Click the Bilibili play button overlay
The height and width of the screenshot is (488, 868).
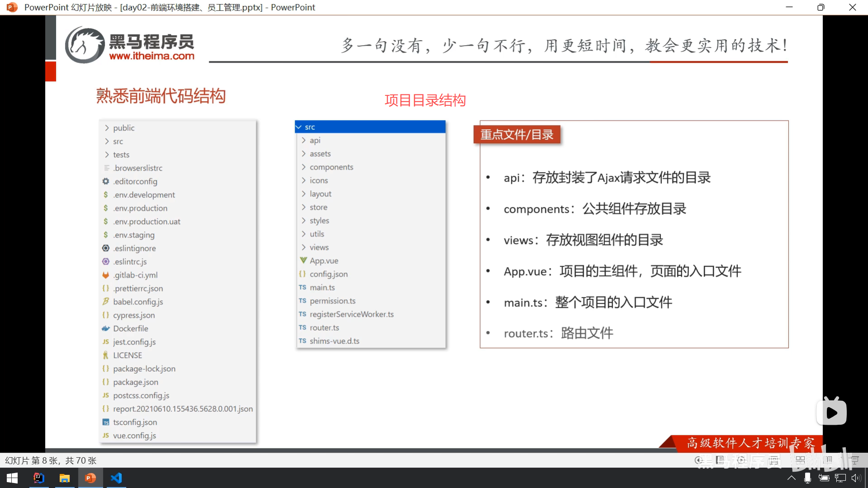point(831,412)
